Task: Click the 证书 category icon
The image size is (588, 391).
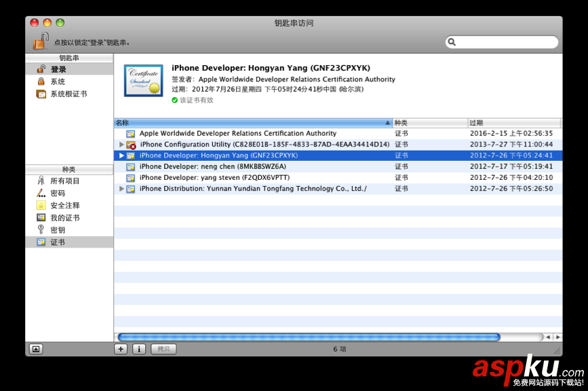Action: [x=41, y=242]
